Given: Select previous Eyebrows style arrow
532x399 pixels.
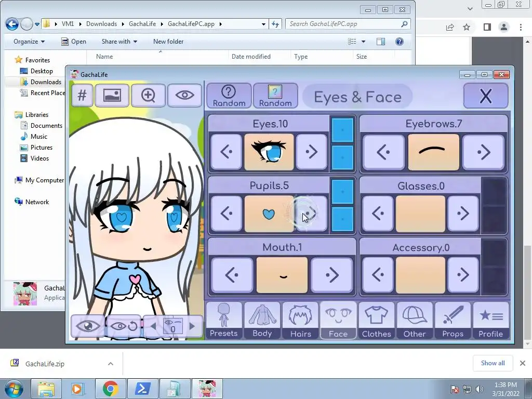Looking at the screenshot, I should click(383, 152).
